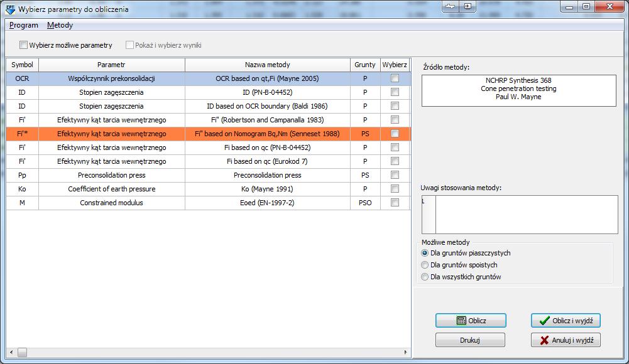This screenshot has width=629, height=364.
Task: Close the window with the red X
Action: 610,6
